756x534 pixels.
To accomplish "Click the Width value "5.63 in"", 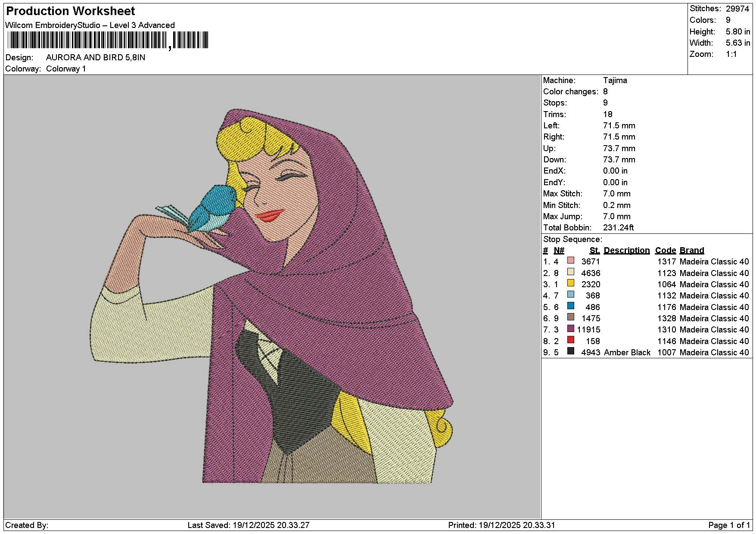I will [x=738, y=43].
